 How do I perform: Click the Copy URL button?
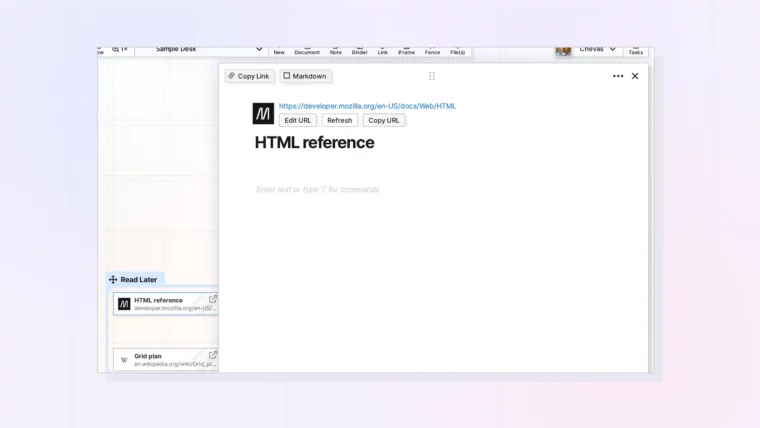tap(383, 120)
